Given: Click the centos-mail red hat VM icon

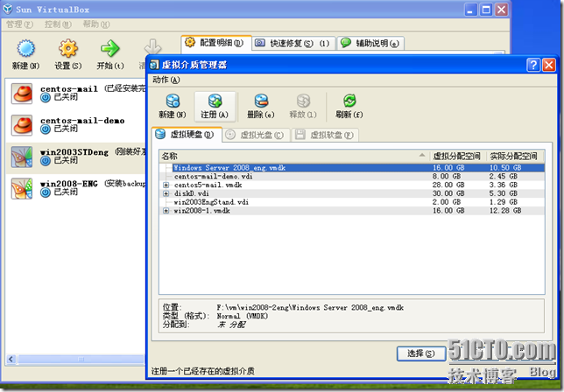Looking at the screenshot, I should point(22,94).
